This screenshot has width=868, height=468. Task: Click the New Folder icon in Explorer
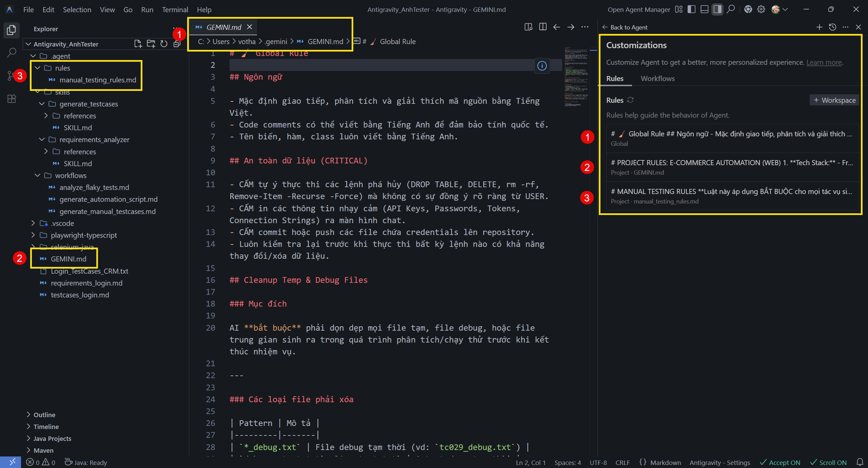coord(151,44)
